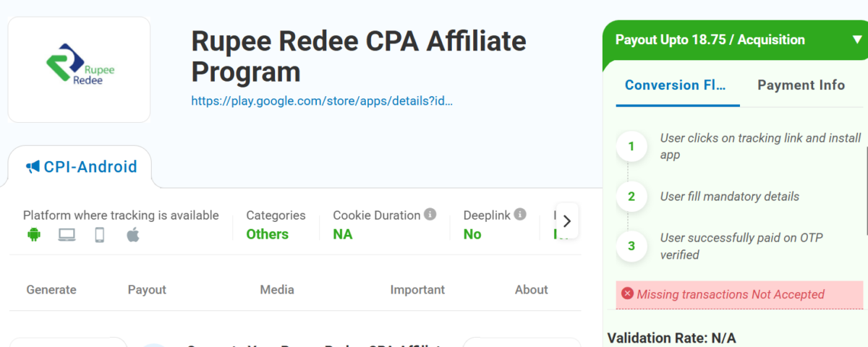The image size is (868, 347).
Task: Click the Deeplink info icon
Action: (x=520, y=215)
